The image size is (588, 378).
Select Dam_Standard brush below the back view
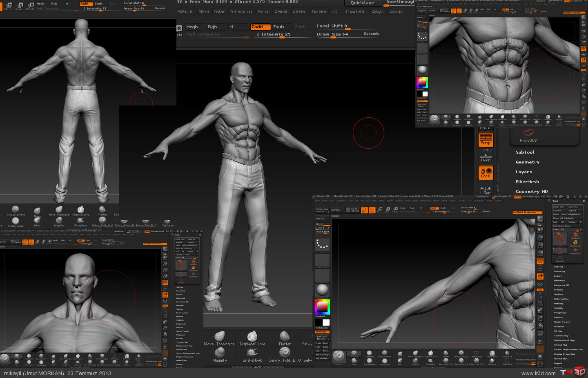click(x=16, y=211)
